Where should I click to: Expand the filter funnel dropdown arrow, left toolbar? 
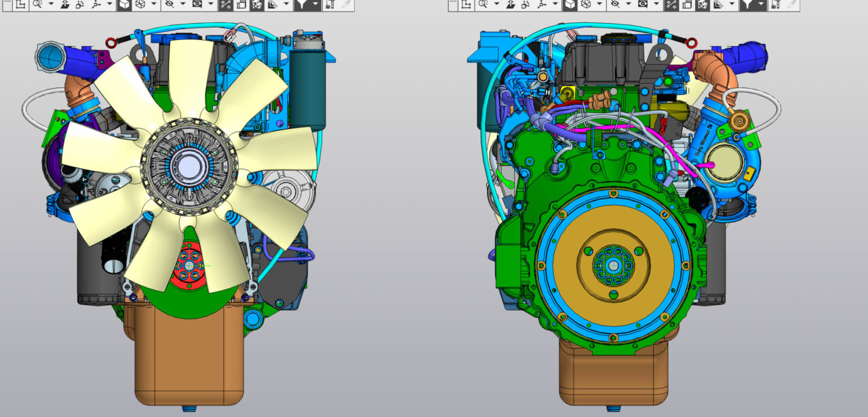[315, 4]
